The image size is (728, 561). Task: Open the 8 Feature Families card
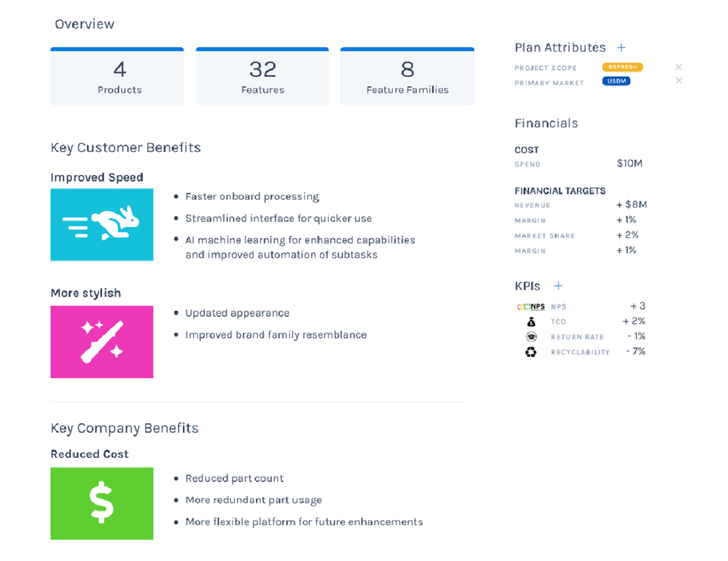(x=407, y=77)
